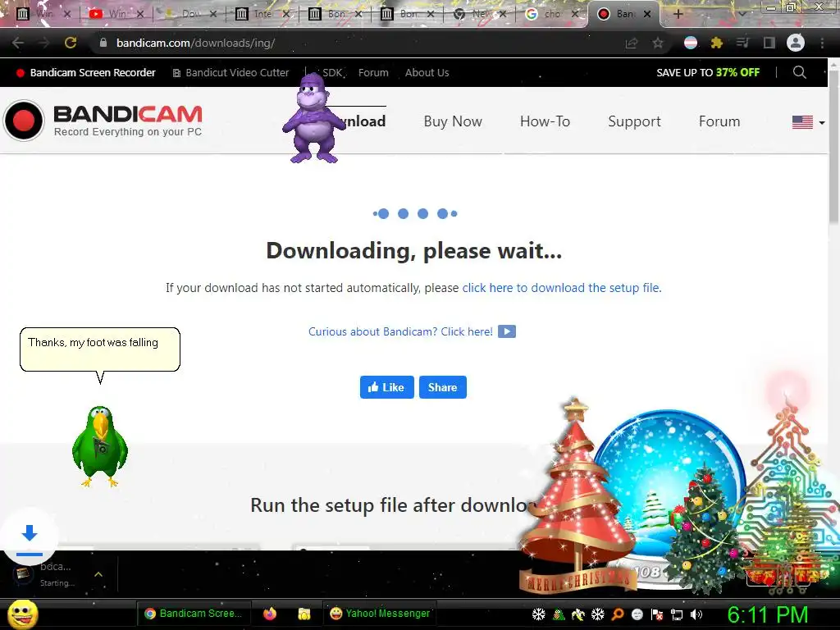Image resolution: width=840 pixels, height=630 pixels.
Task: Click the network tray icon
Action: 677,615
